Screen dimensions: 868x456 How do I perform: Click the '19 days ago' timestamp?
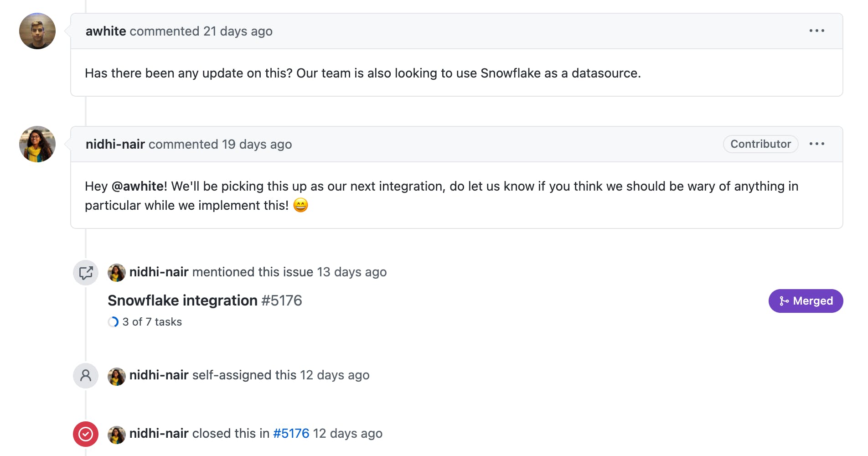coord(257,144)
